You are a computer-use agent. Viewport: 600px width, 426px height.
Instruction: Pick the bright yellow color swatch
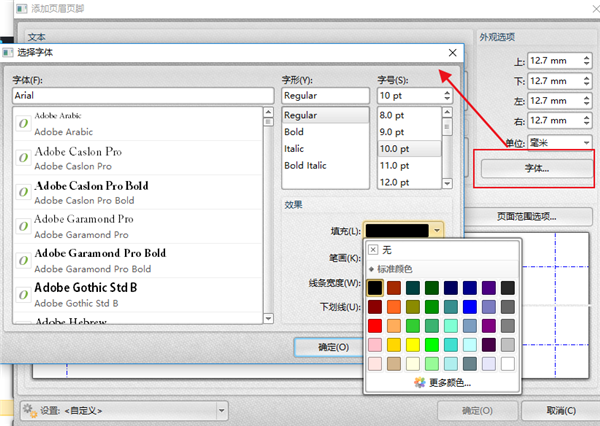tap(413, 345)
